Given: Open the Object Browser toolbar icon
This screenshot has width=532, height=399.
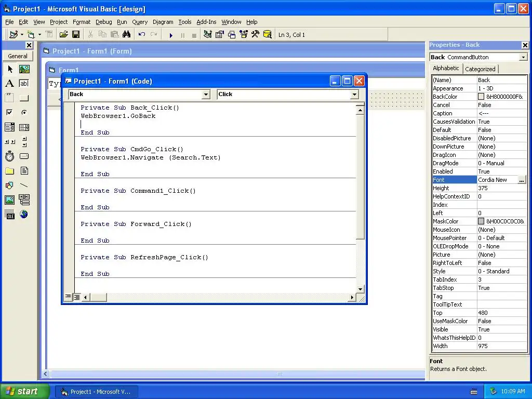Looking at the screenshot, I should click(x=244, y=34).
